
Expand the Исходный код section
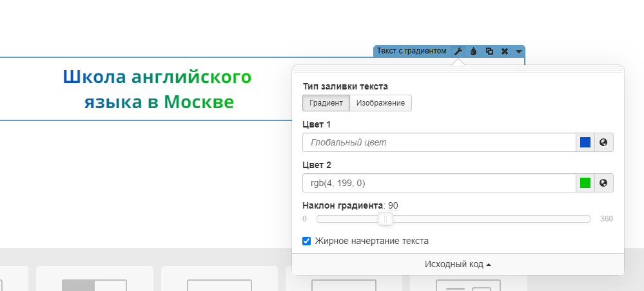pos(458,264)
